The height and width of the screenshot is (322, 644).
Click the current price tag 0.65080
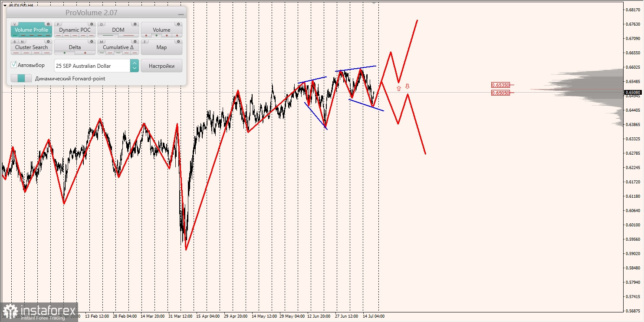pyautogui.click(x=633, y=92)
